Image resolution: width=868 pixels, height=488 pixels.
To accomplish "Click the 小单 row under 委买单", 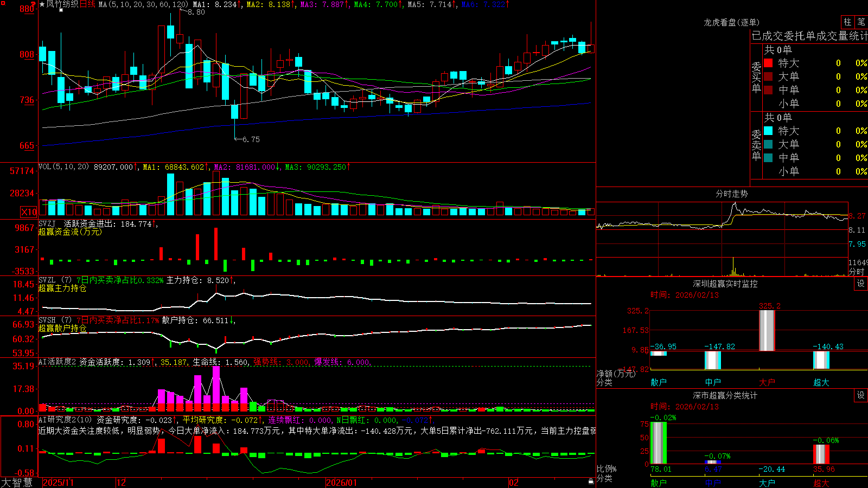I will [815, 104].
